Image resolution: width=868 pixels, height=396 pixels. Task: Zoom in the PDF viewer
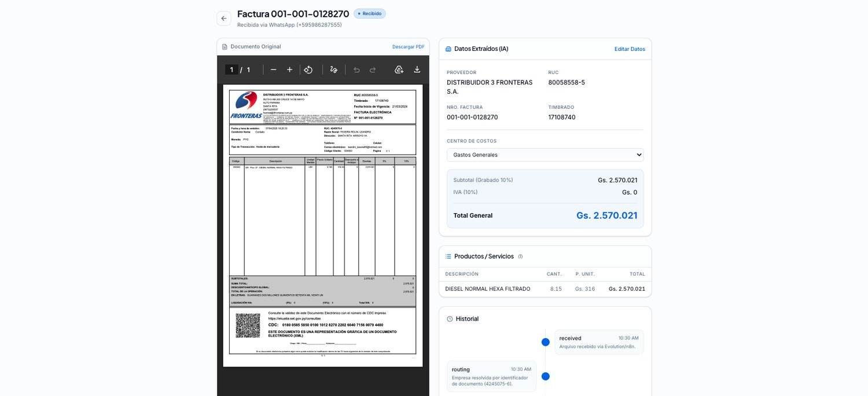coord(290,69)
